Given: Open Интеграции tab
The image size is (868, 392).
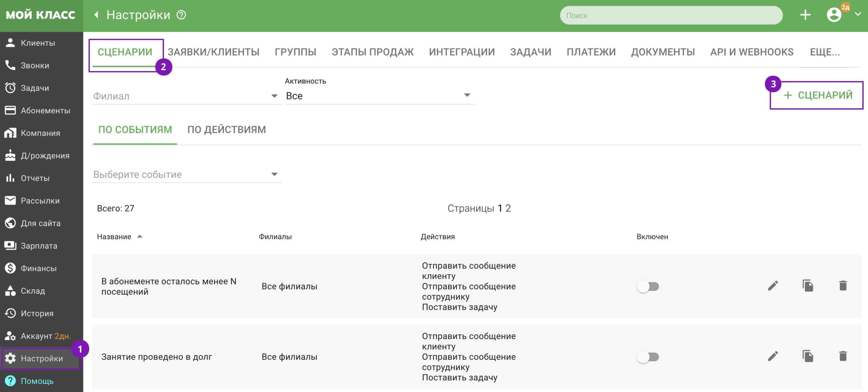Looking at the screenshot, I should coord(462,52).
